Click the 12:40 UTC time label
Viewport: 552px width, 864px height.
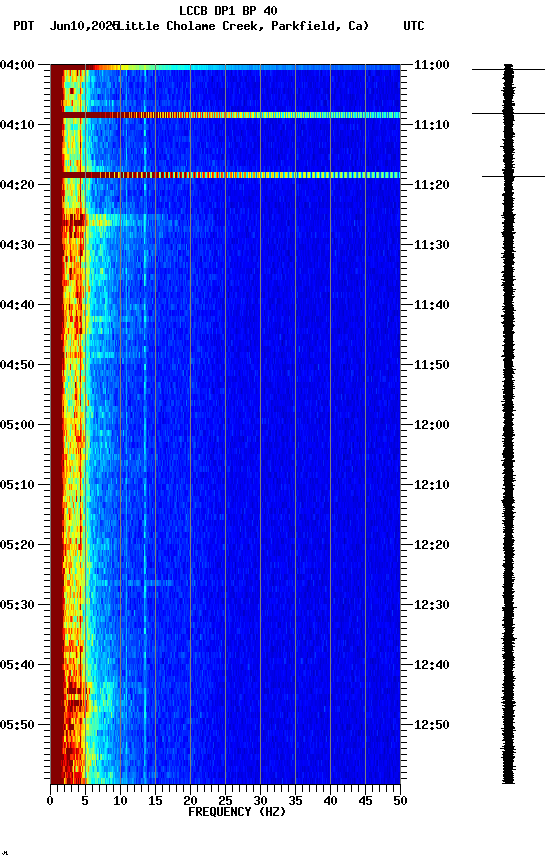click(431, 665)
